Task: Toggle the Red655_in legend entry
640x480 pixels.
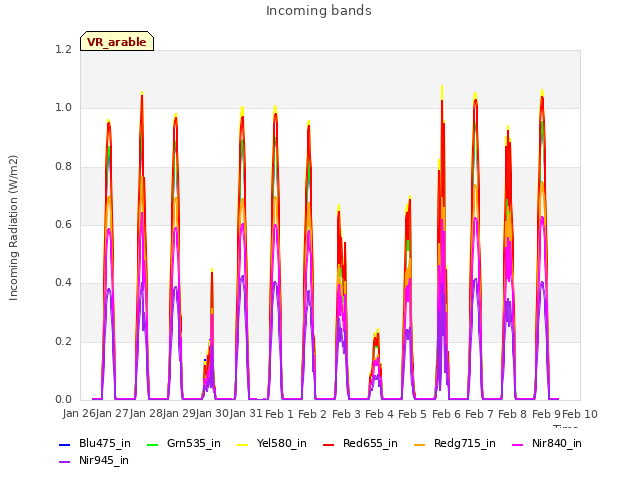Action: pos(360,443)
